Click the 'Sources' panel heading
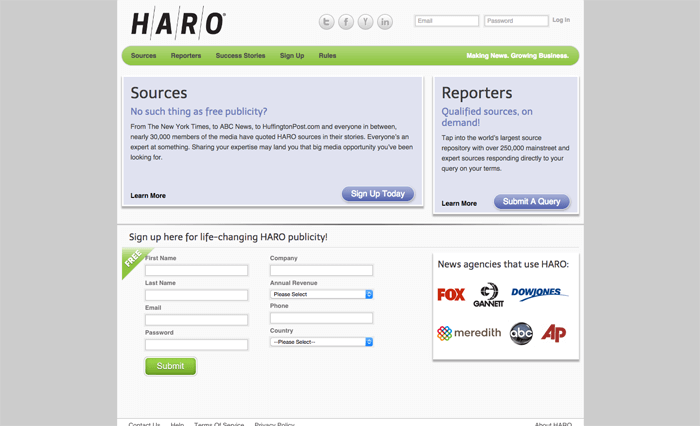Viewport: 700px width, 426px height. [x=159, y=93]
